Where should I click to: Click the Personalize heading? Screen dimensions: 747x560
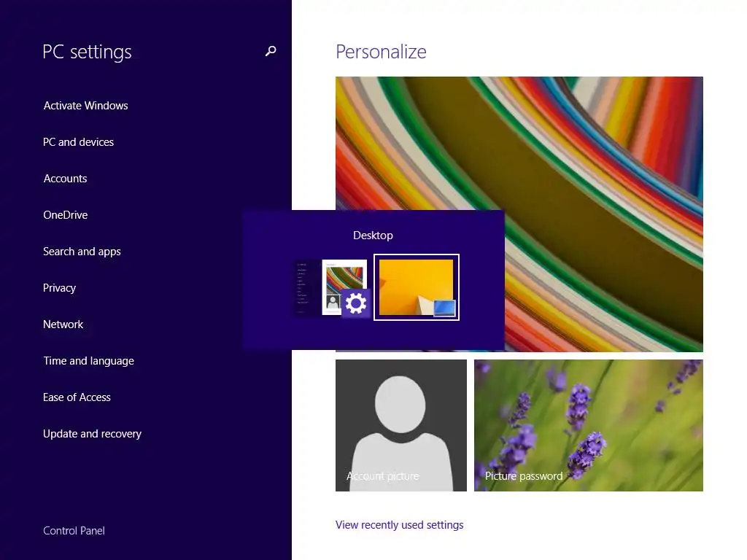[381, 52]
